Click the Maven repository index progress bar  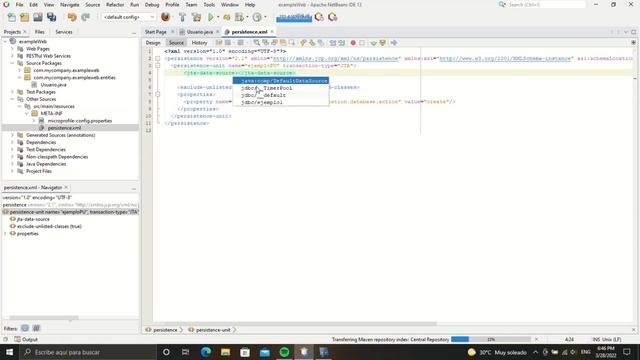coord(491,339)
